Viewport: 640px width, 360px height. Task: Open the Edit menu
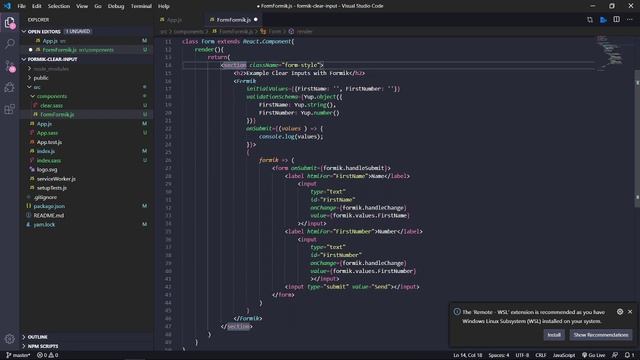pyautogui.click(x=36, y=6)
